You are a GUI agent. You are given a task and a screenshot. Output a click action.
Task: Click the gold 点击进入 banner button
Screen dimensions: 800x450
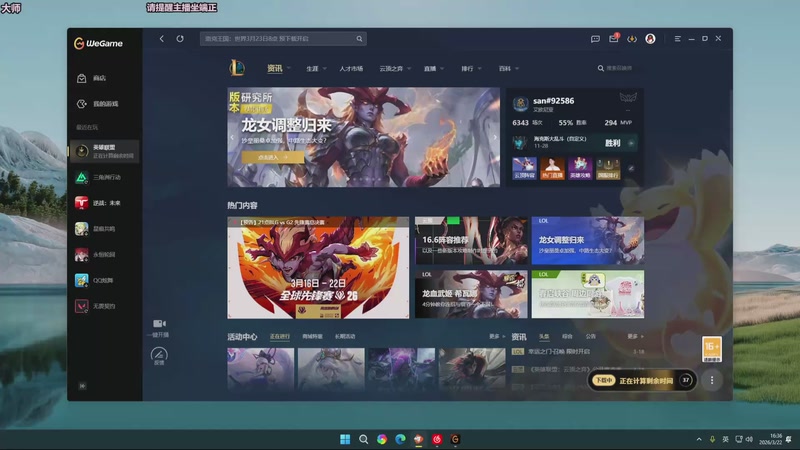[273, 157]
